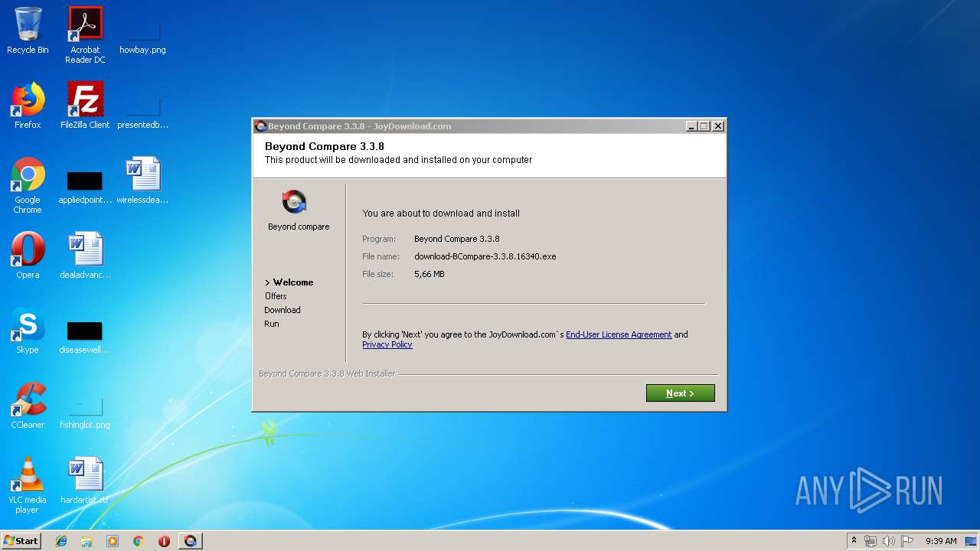
Task: Select the appliedpoint... desktop file
Action: [85, 187]
